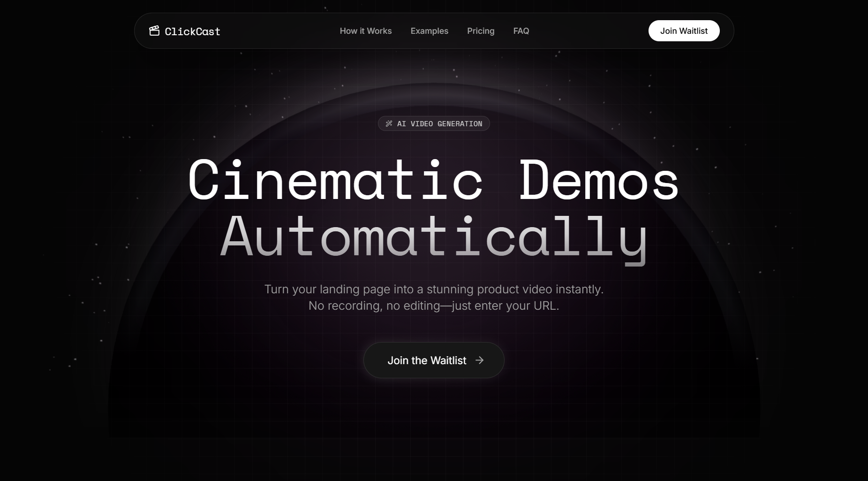Click Join Waitlist in the top-right corner
Screen dimensions: 868x481
684,31
